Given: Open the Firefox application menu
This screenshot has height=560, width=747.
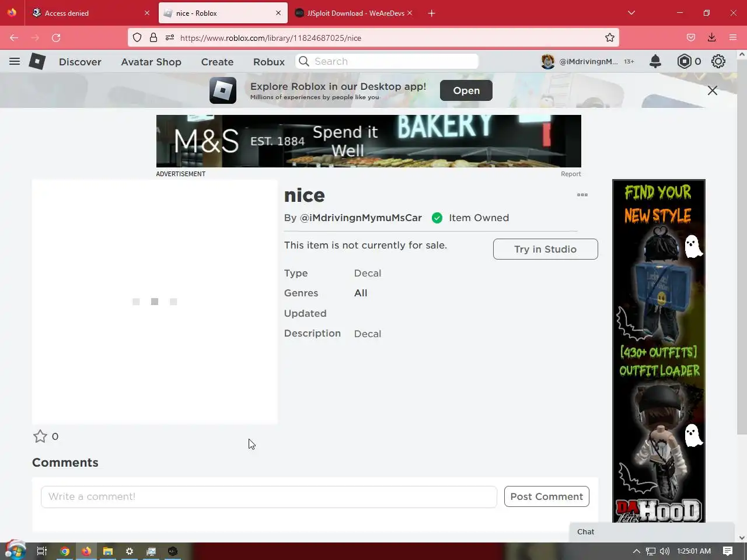Looking at the screenshot, I should (x=733, y=38).
